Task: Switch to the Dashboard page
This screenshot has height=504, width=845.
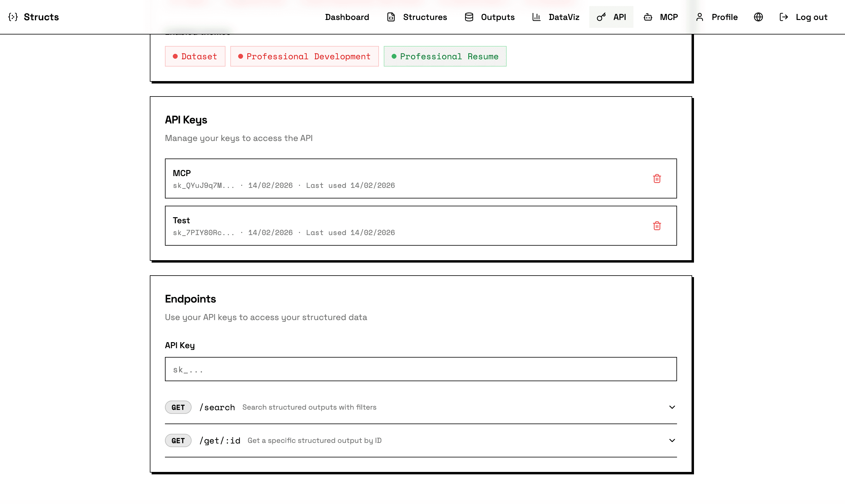Action: [x=347, y=17]
